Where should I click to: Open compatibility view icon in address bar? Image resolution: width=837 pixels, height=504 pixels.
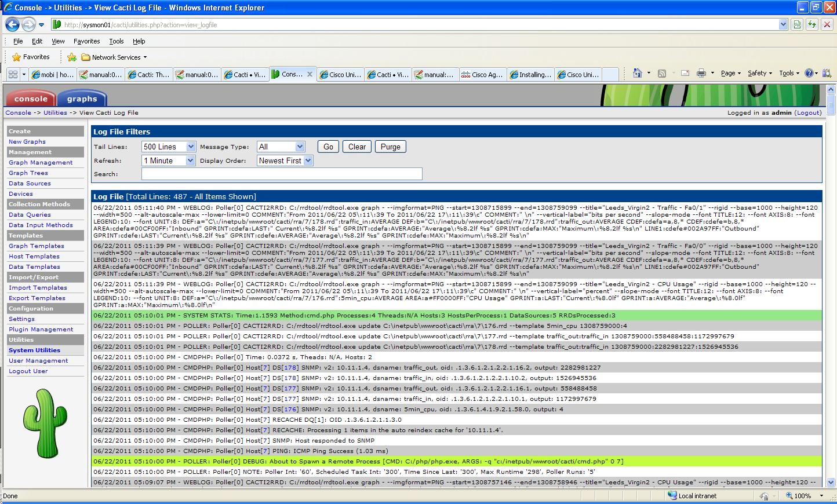tap(797, 24)
